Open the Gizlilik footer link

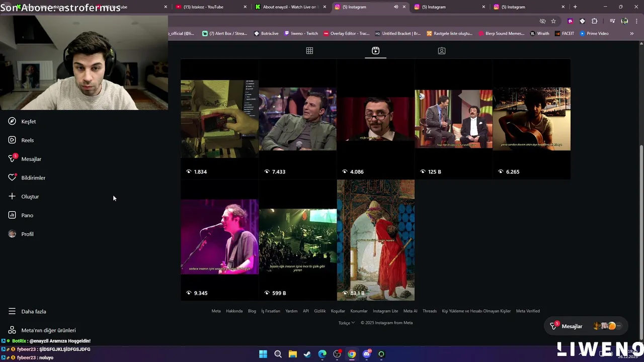click(320, 311)
